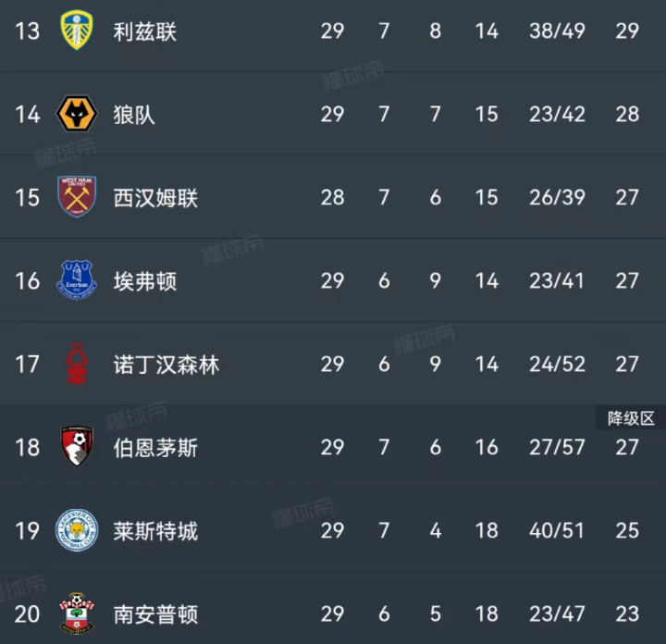Tap the Southampton club crest

77,613
